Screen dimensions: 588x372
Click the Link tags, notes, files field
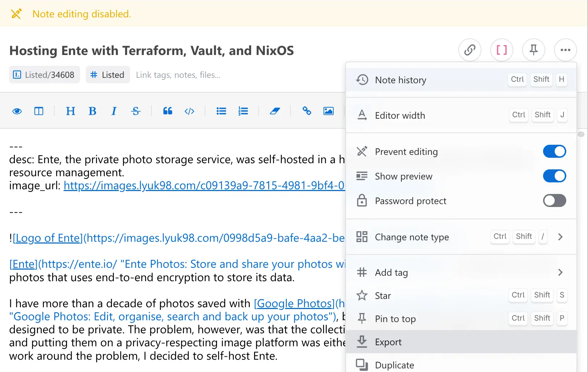point(178,75)
